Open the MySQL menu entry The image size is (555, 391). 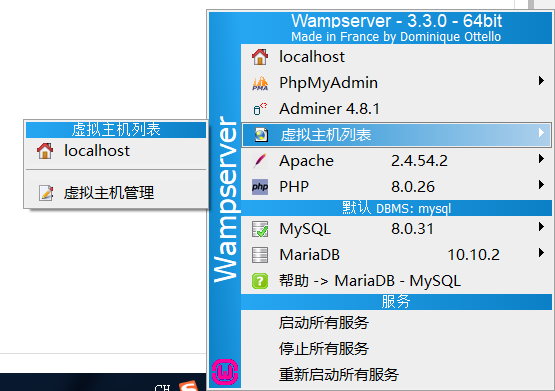click(x=396, y=229)
